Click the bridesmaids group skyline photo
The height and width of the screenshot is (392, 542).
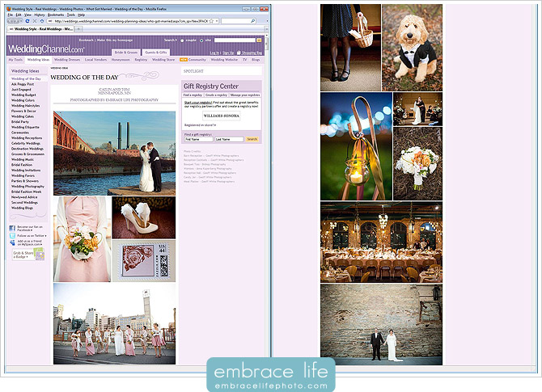pos(114,324)
